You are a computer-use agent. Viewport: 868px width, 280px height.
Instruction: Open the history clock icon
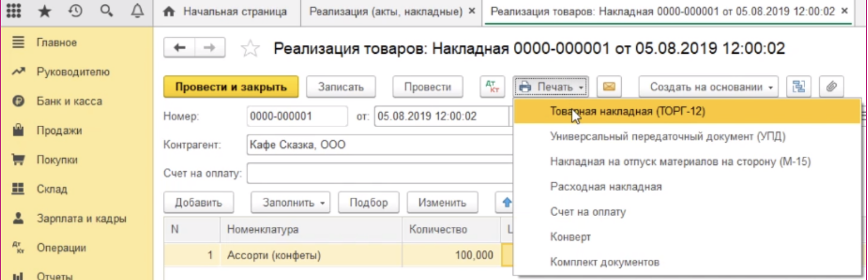coord(76,11)
